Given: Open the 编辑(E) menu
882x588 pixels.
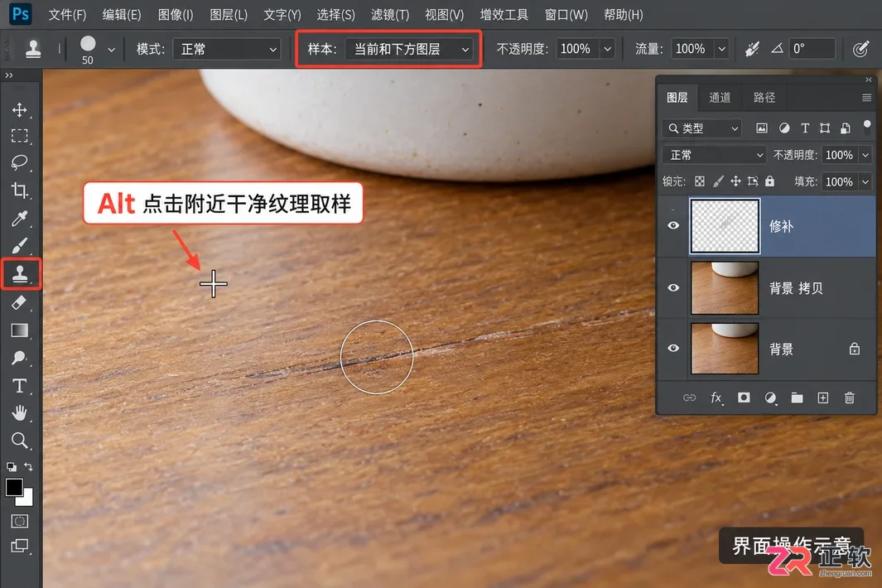Looking at the screenshot, I should (x=122, y=15).
